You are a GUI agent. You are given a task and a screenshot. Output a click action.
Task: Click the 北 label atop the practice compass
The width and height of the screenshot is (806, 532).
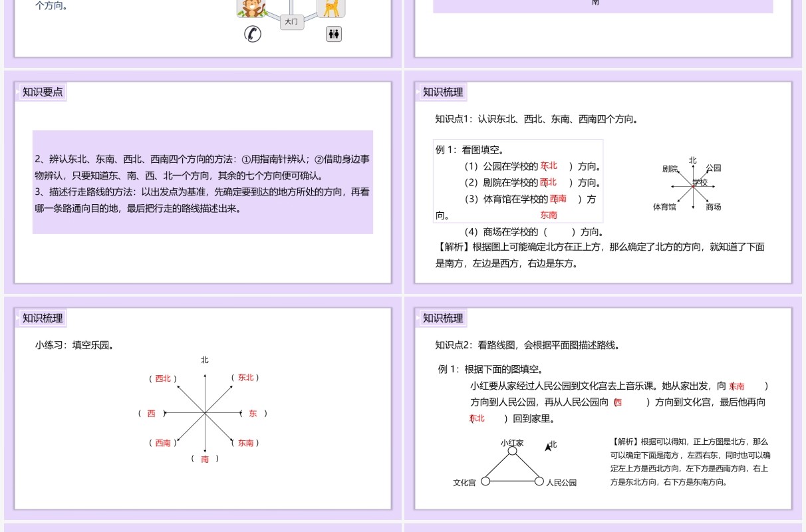[x=205, y=360]
